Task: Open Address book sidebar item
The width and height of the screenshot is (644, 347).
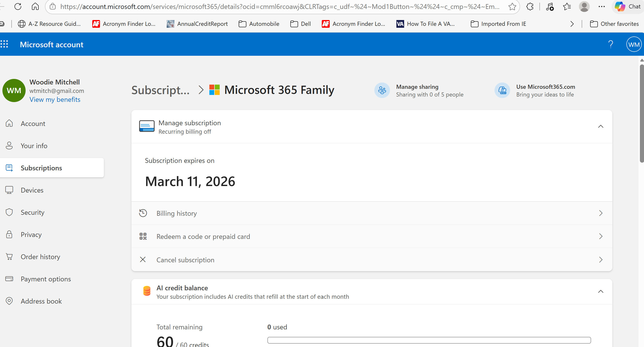Action: (x=52, y=301)
